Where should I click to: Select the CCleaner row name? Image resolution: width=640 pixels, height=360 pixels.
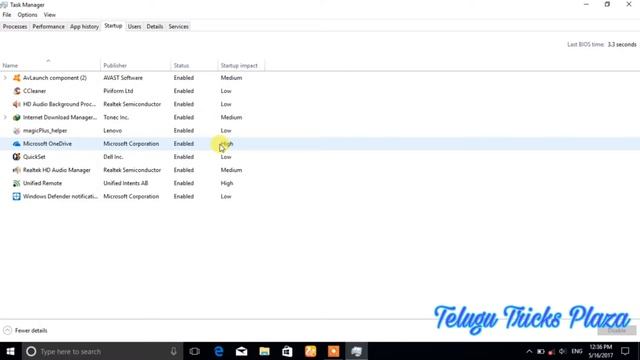pos(34,91)
